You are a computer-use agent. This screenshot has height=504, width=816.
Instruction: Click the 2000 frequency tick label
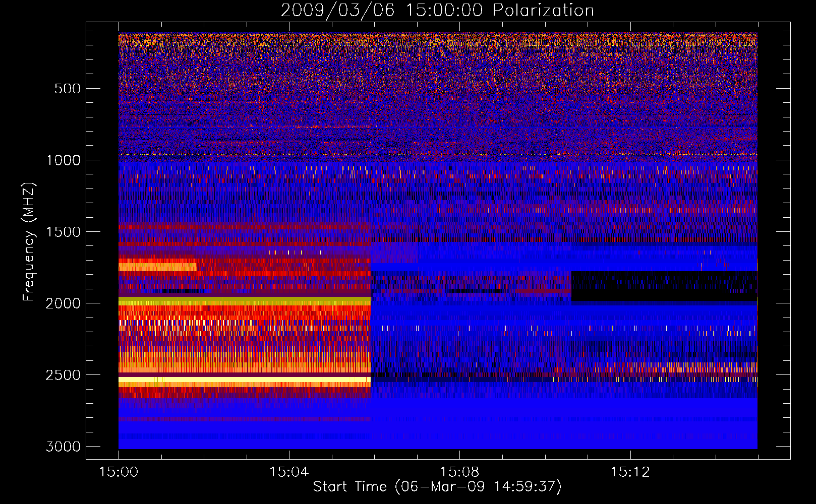[63, 303]
